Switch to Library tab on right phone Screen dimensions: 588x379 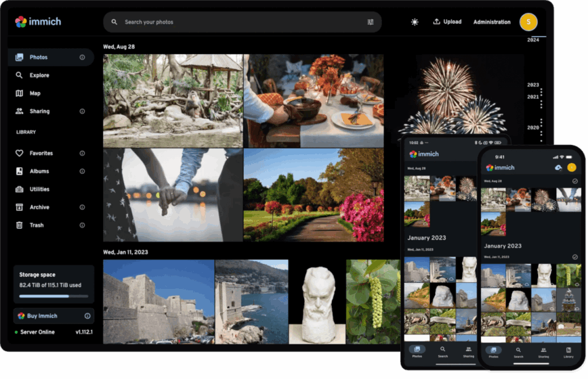568,352
